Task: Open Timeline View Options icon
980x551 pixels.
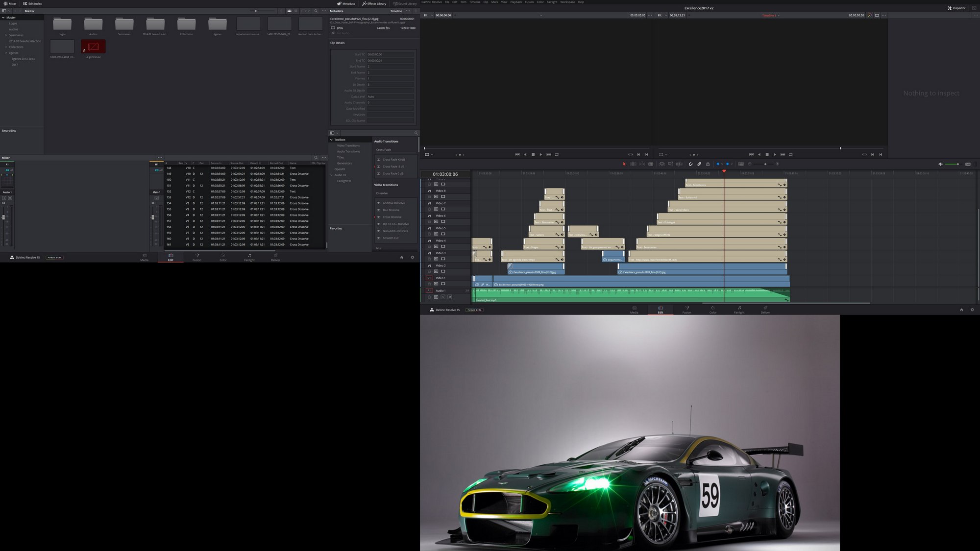Action: pyautogui.click(x=741, y=164)
